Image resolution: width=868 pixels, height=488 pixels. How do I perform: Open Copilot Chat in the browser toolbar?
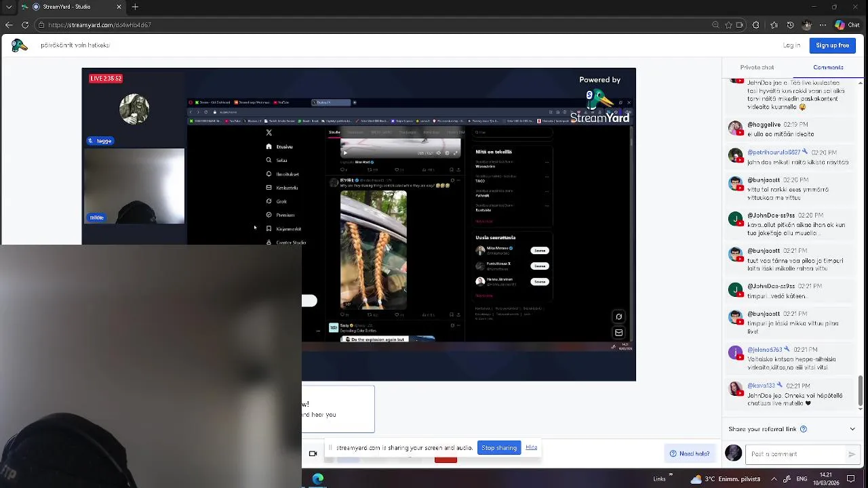848,25
